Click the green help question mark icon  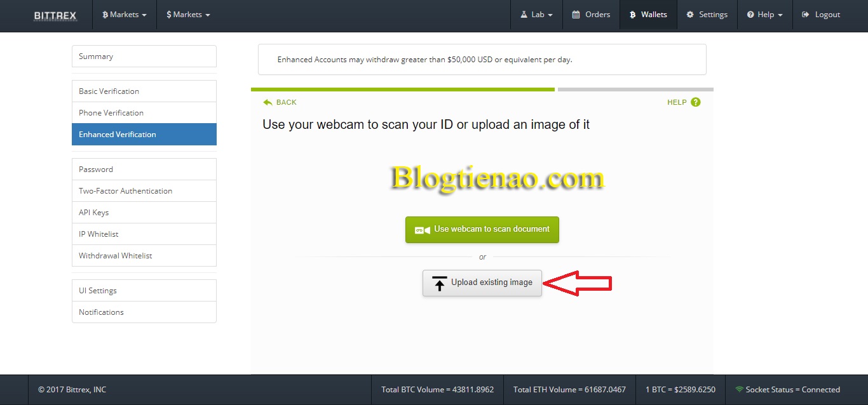coord(695,102)
